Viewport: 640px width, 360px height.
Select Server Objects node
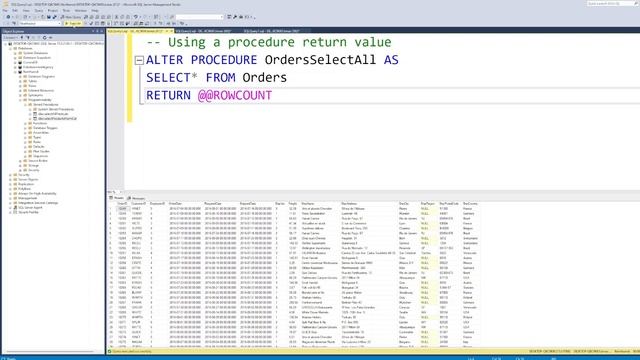point(28,179)
